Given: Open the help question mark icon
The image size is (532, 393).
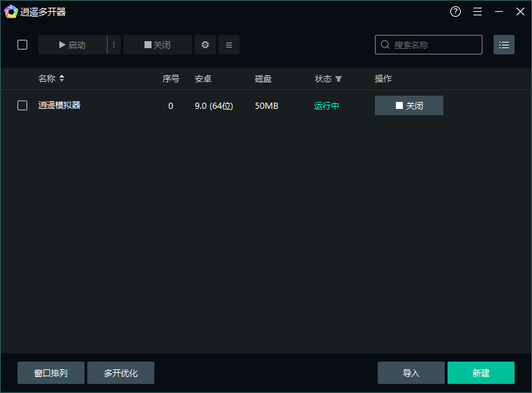Looking at the screenshot, I should point(456,12).
